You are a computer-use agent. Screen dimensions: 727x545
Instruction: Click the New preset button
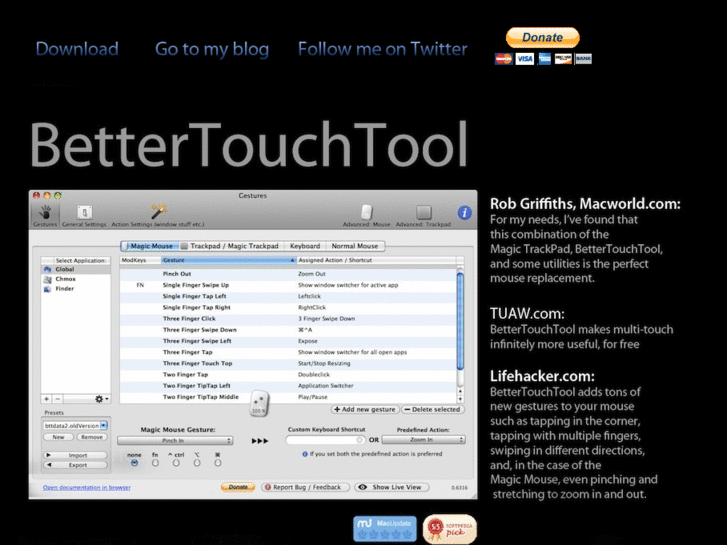coord(58,437)
